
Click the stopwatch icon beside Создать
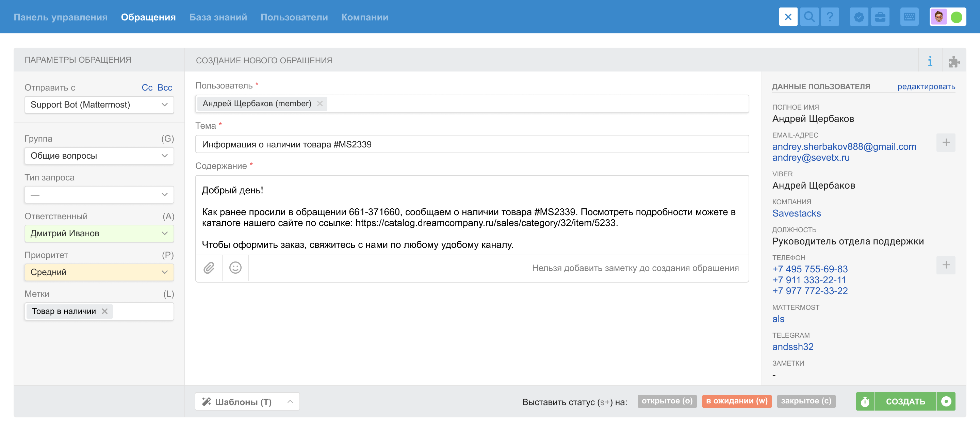click(x=865, y=401)
